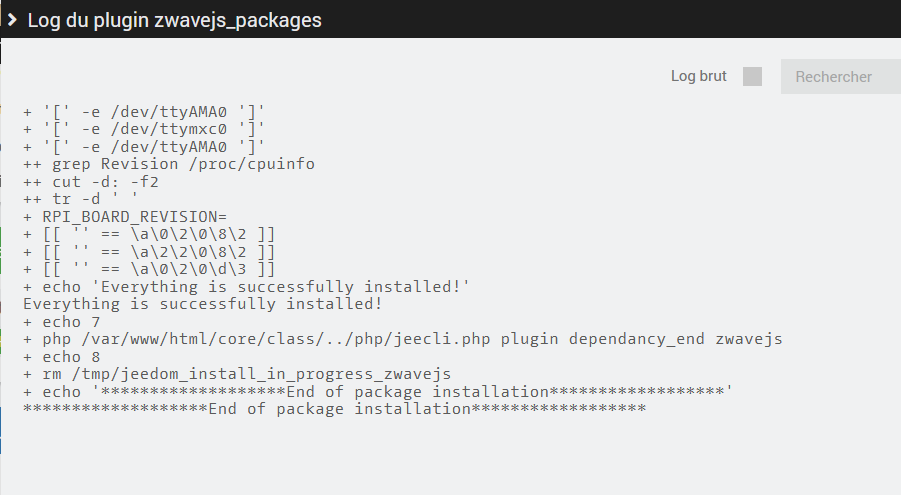
Task: Click the chevron icon beside the log title
Action: tap(12, 19)
